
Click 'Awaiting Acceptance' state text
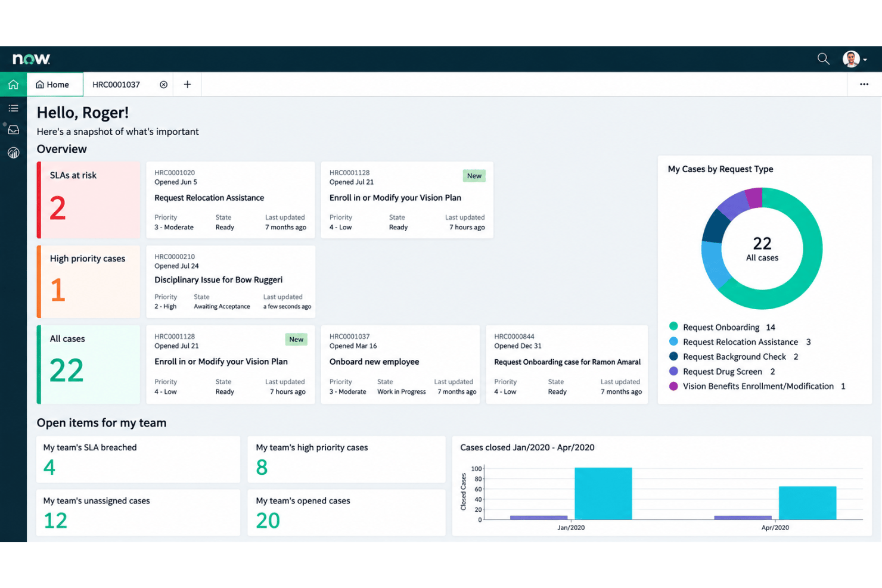pyautogui.click(x=222, y=307)
